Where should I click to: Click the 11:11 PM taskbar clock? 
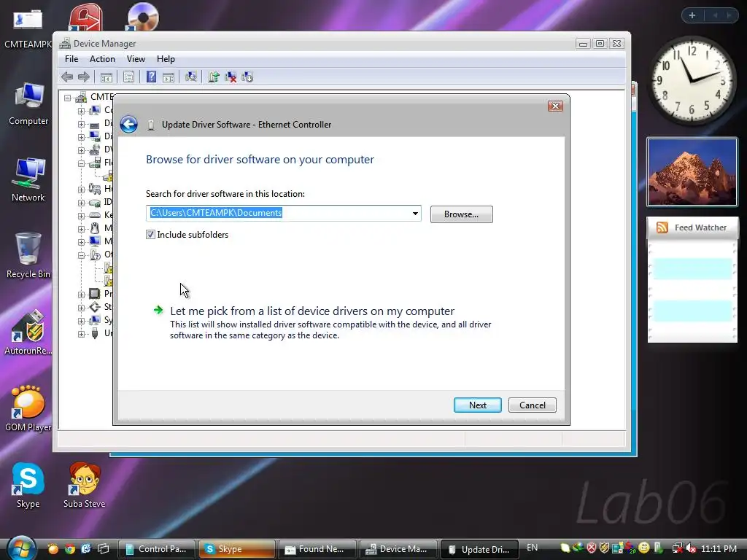(x=719, y=548)
